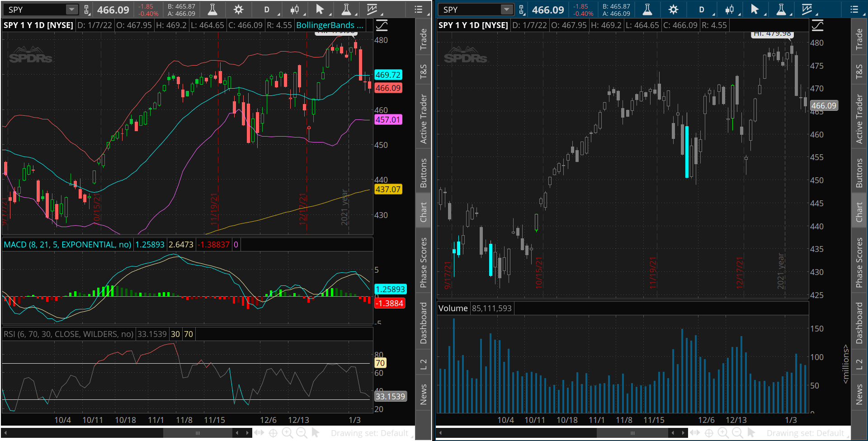
Task: Click MACD (8, 21, 5, EXPONENTIAL) study label
Action: (67, 245)
